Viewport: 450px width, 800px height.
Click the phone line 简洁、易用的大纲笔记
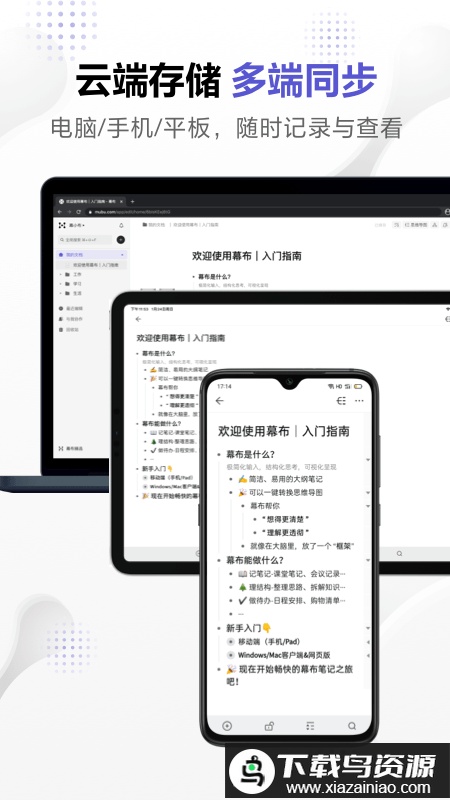point(280,479)
